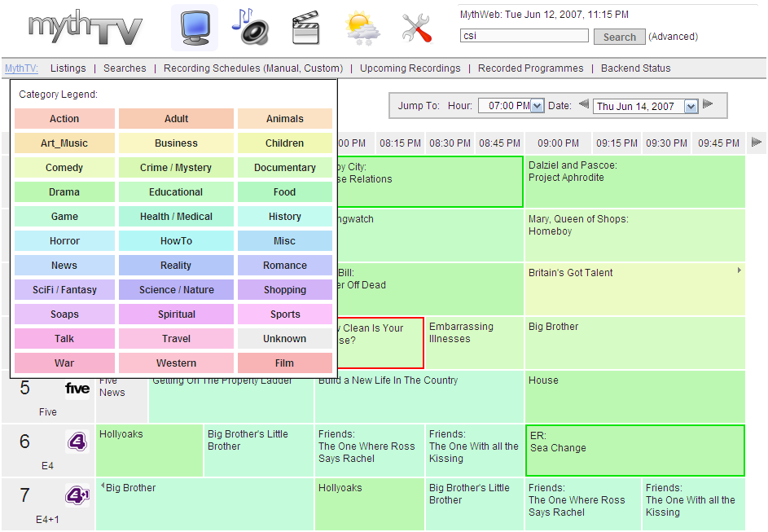Click the Five channel logo
Screen dimensions: 768x532
pyautogui.click(x=77, y=389)
